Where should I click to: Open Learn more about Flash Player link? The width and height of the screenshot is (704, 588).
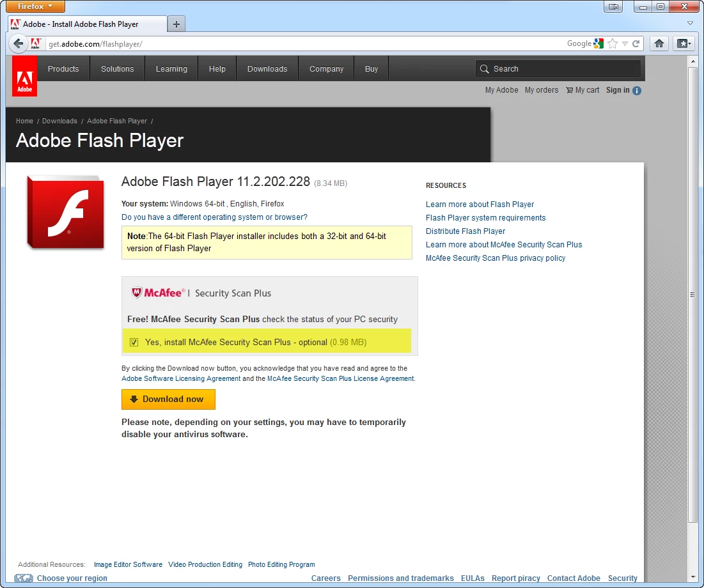[480, 205]
